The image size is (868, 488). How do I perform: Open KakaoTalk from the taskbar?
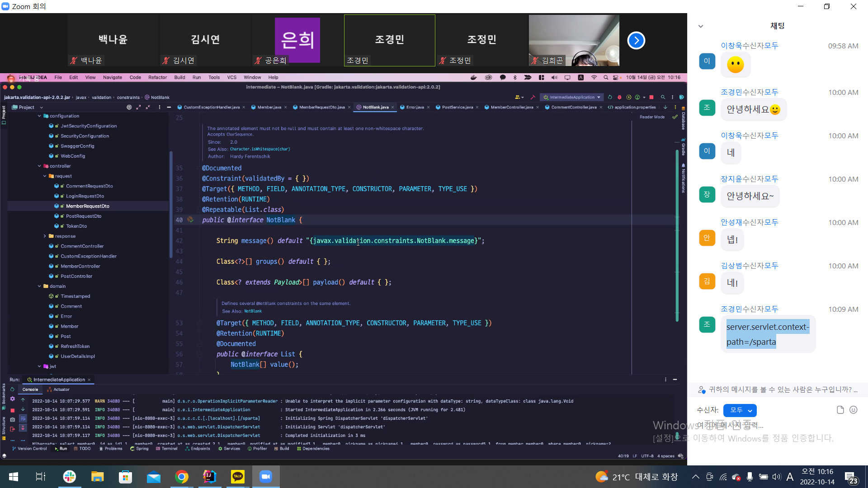pyautogui.click(x=237, y=477)
